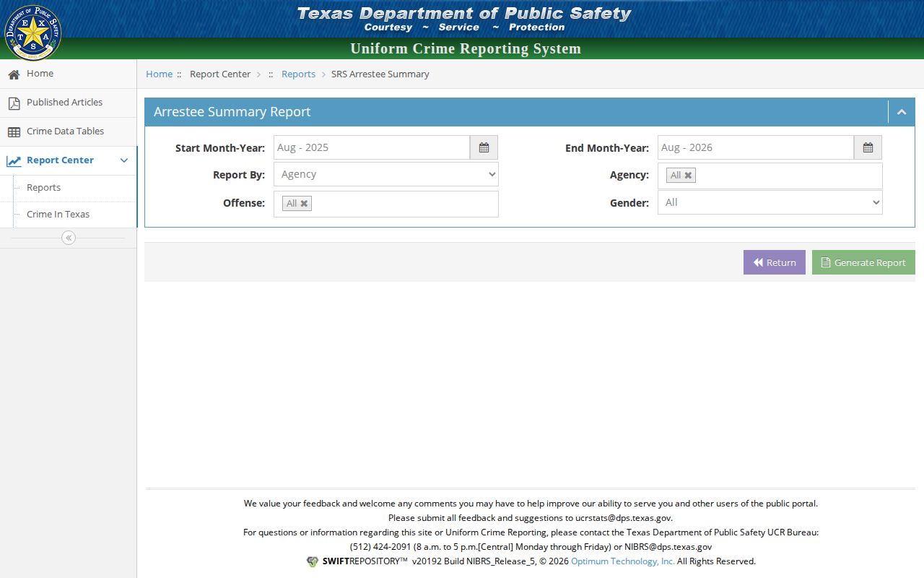The image size is (924, 578).
Task: Click the Crime Data Tables grid icon
Action: click(14, 132)
